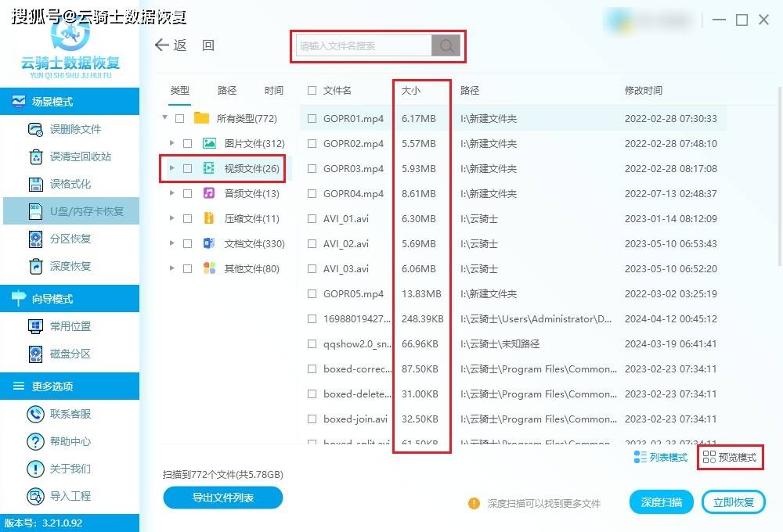Click 联系客服 phone icon
This screenshot has height=532, width=783.
pyautogui.click(x=35, y=414)
